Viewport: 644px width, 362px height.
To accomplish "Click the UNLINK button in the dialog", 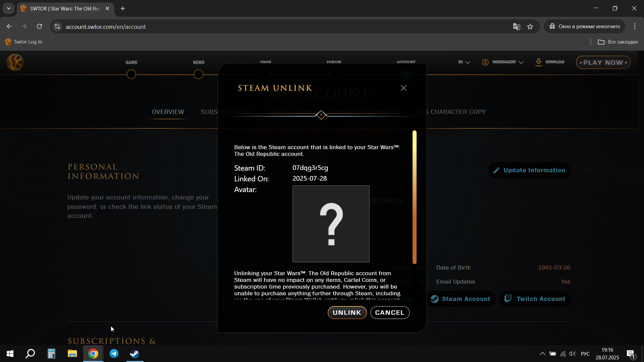I will [347, 312].
